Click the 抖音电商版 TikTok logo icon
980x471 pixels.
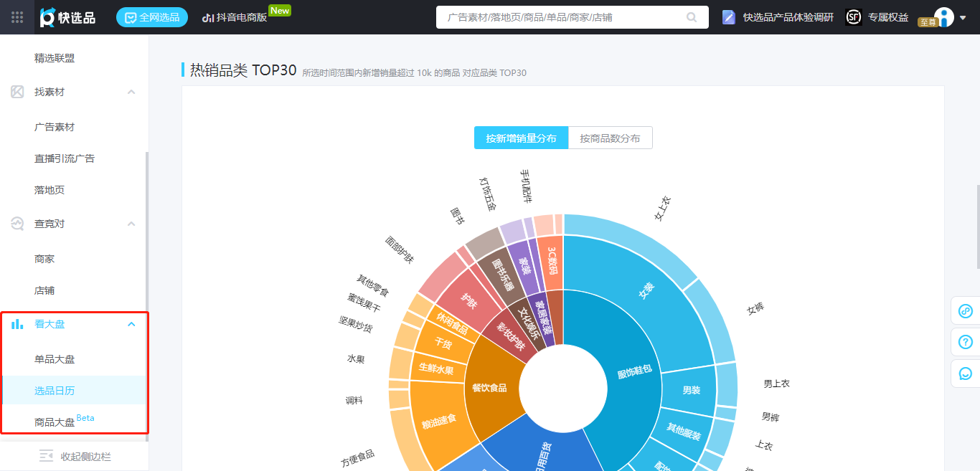click(208, 17)
